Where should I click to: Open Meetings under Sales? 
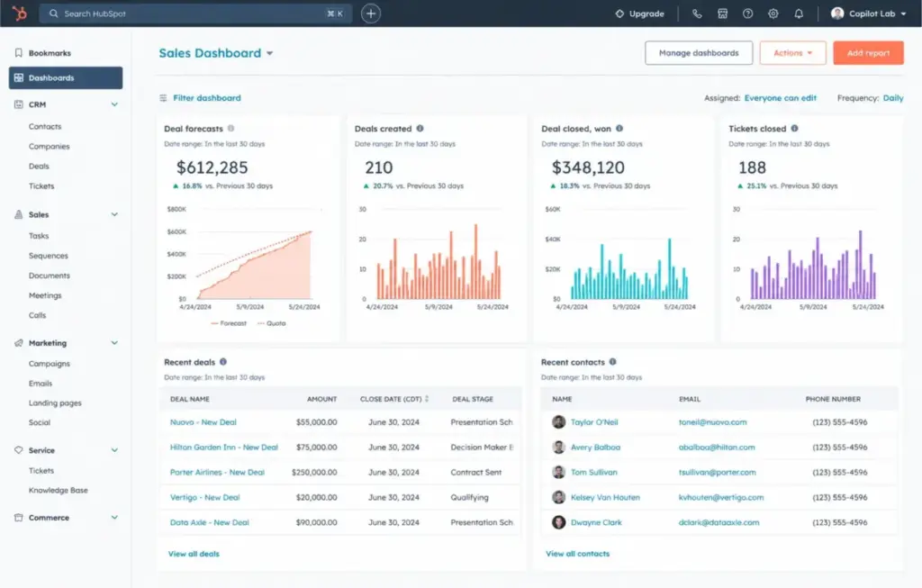point(45,295)
